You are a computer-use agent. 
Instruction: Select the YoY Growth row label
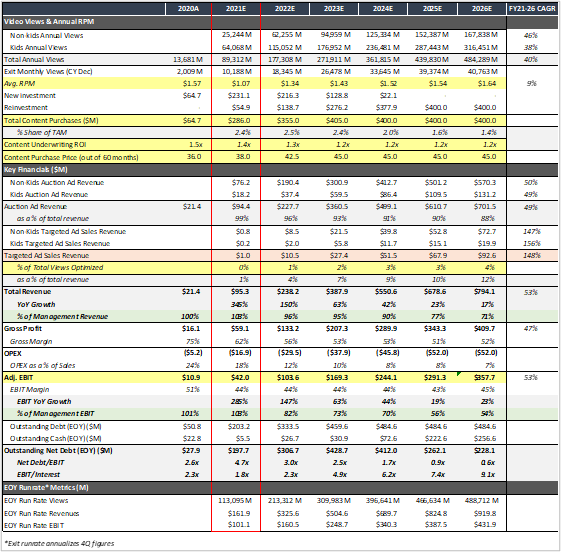[x=36, y=304]
